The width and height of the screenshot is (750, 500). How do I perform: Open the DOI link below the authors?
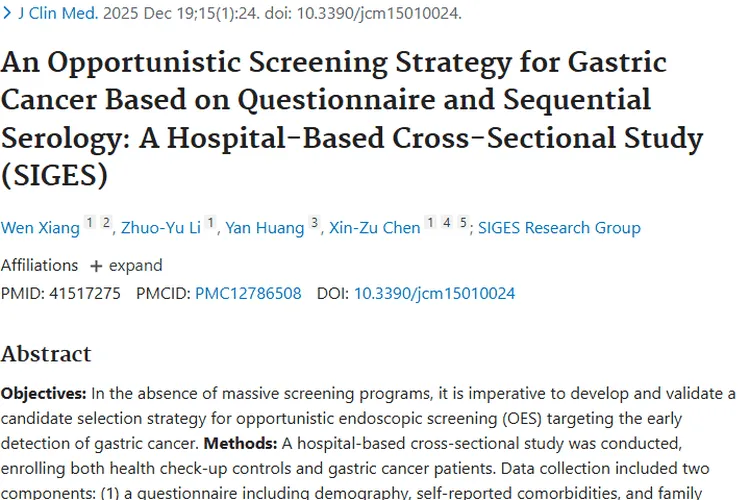pyautogui.click(x=434, y=293)
